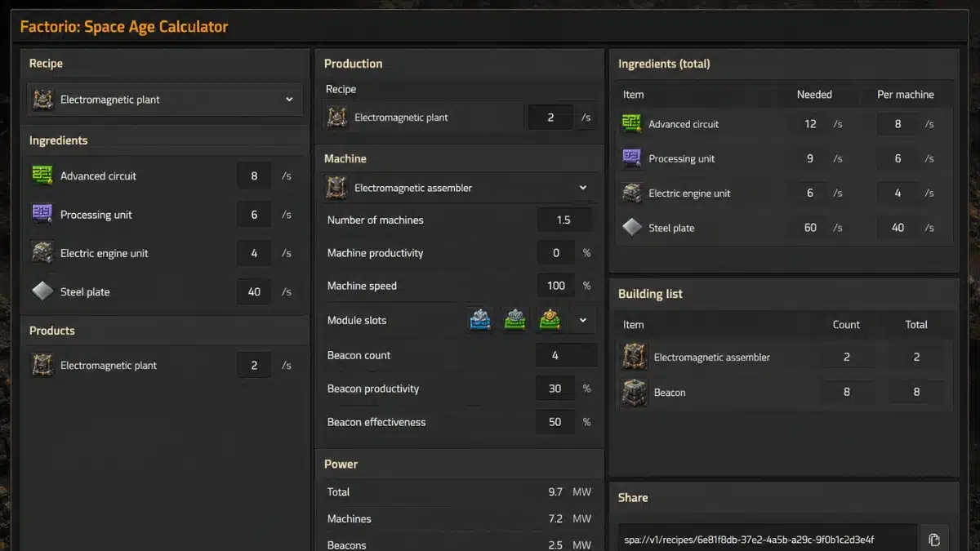This screenshot has height=551, width=980.
Task: Click the Steel plate icon in Ingredients
Action: coord(42,291)
